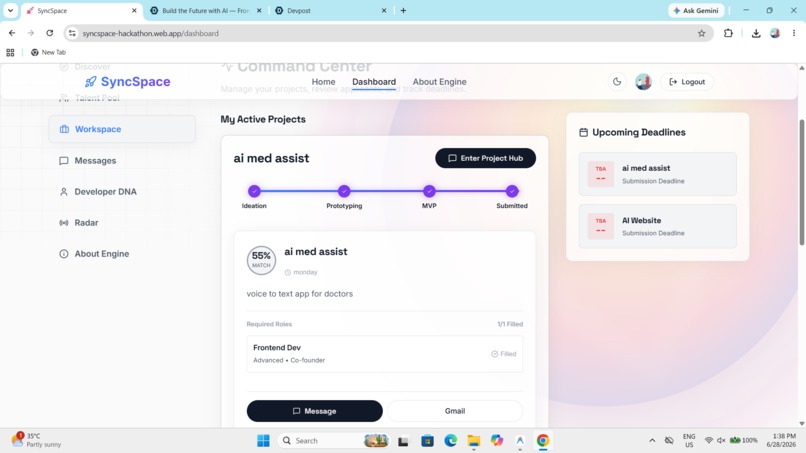Viewport: 806px width, 453px height.
Task: Click the Message button
Action: pos(315,411)
